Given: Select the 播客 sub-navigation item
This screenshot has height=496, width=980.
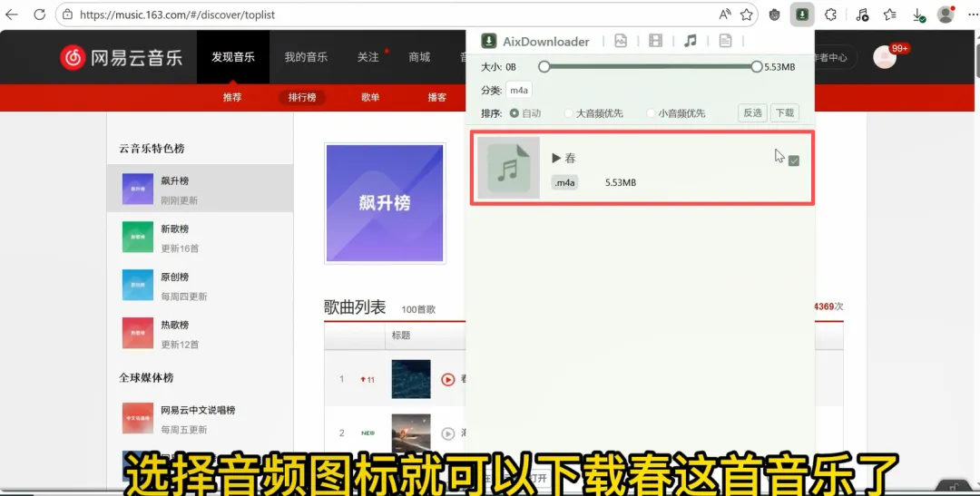Looking at the screenshot, I should pos(436,97).
